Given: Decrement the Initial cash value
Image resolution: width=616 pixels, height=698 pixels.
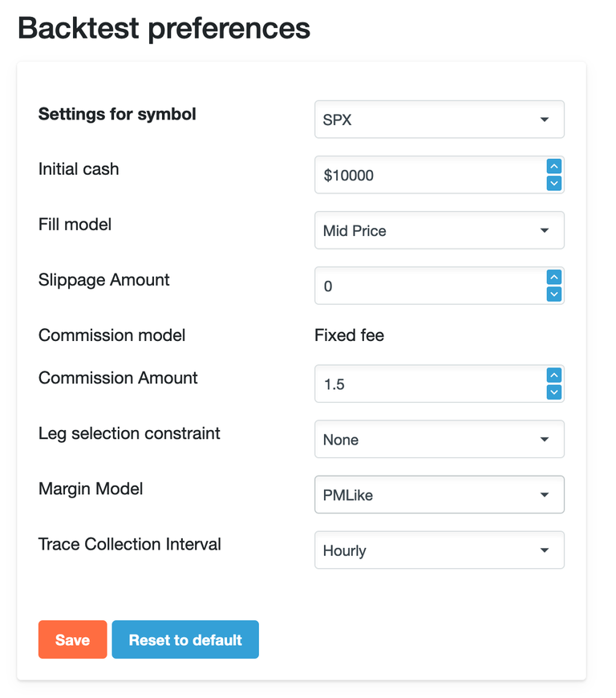Looking at the screenshot, I should (x=553, y=183).
